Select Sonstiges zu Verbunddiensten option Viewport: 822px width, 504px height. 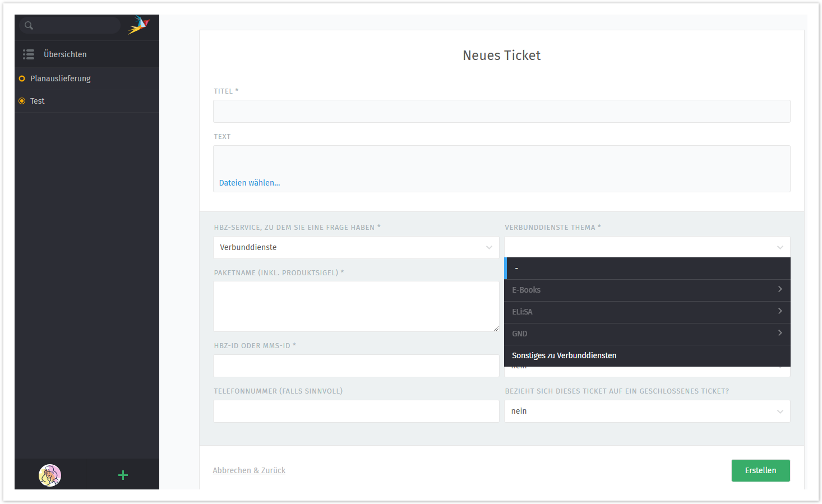(x=564, y=355)
